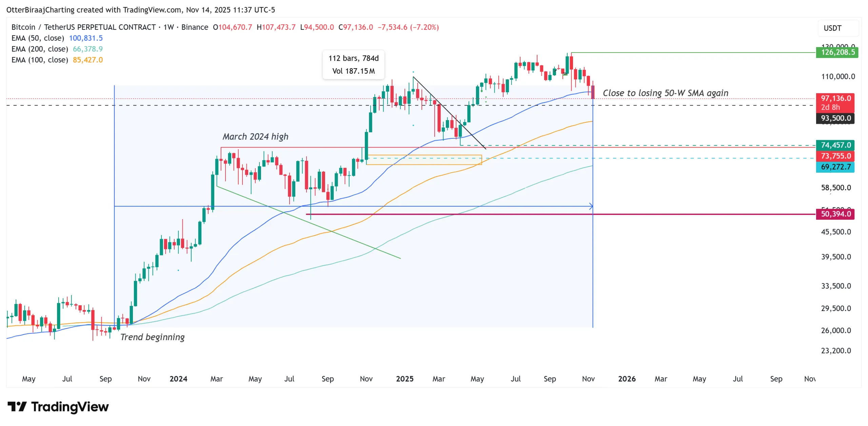Select the 'Trend beginning' text note
This screenshot has width=868, height=426.
point(153,337)
